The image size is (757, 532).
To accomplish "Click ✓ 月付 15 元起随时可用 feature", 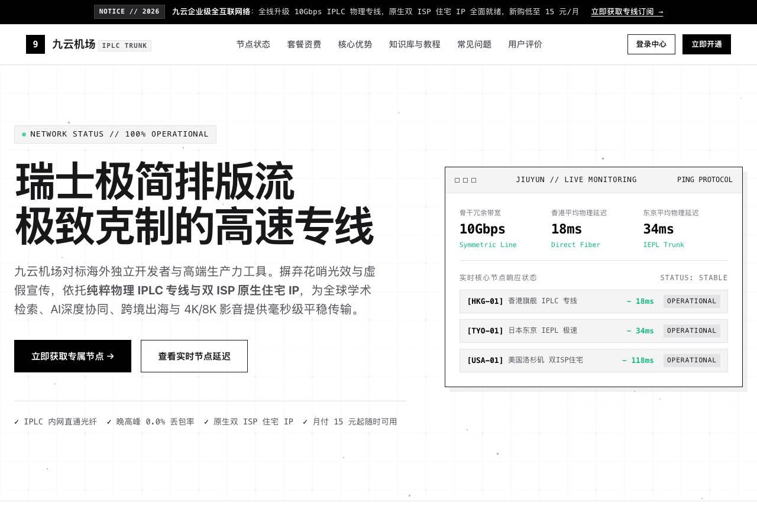I will 350,421.
